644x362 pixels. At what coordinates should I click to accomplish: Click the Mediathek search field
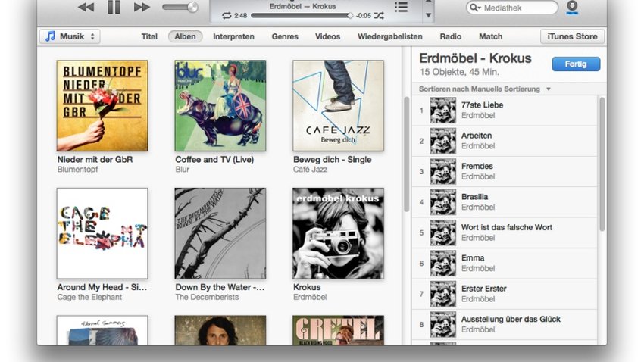pyautogui.click(x=512, y=8)
